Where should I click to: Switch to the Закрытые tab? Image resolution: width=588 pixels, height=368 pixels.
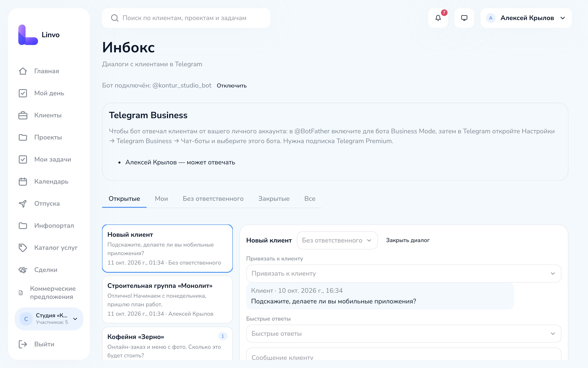[274, 199]
